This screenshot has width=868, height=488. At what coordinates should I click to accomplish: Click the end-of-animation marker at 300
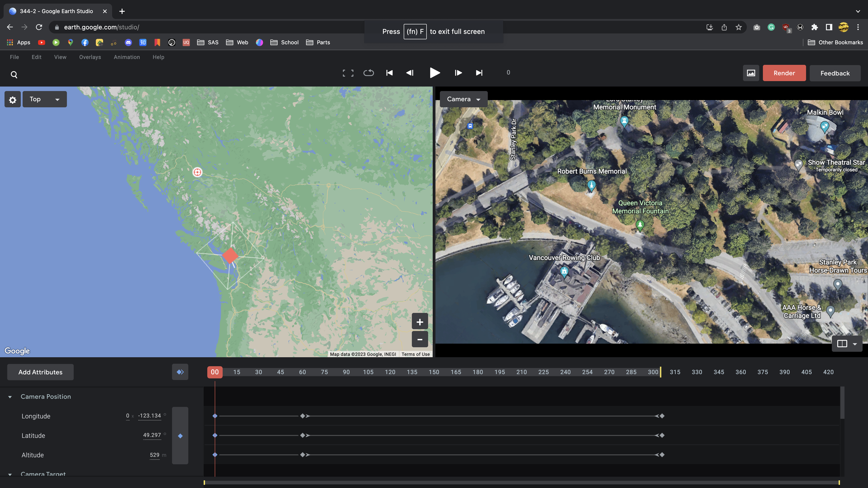[x=661, y=372]
